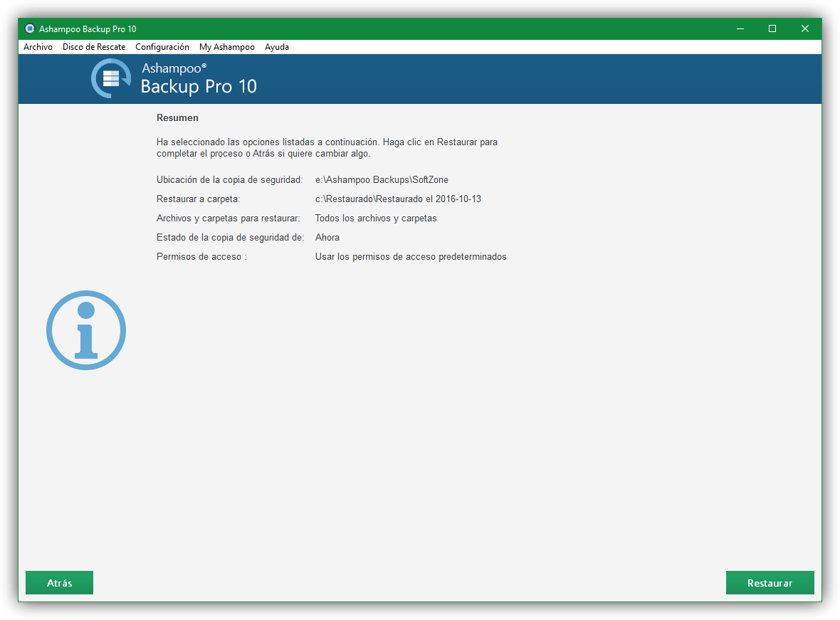Image resolution: width=840 pixels, height=620 pixels.
Task: Click Usar los permisos de acceso predeterminados
Action: [411, 257]
